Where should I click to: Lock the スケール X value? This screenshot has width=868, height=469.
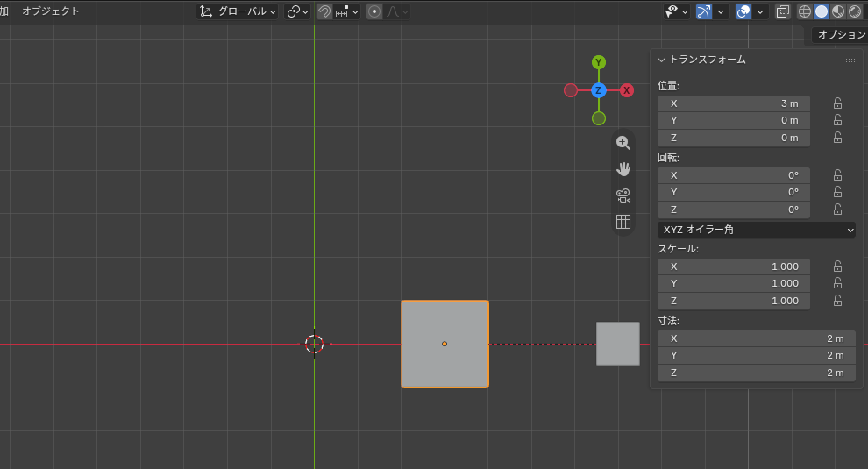click(837, 266)
